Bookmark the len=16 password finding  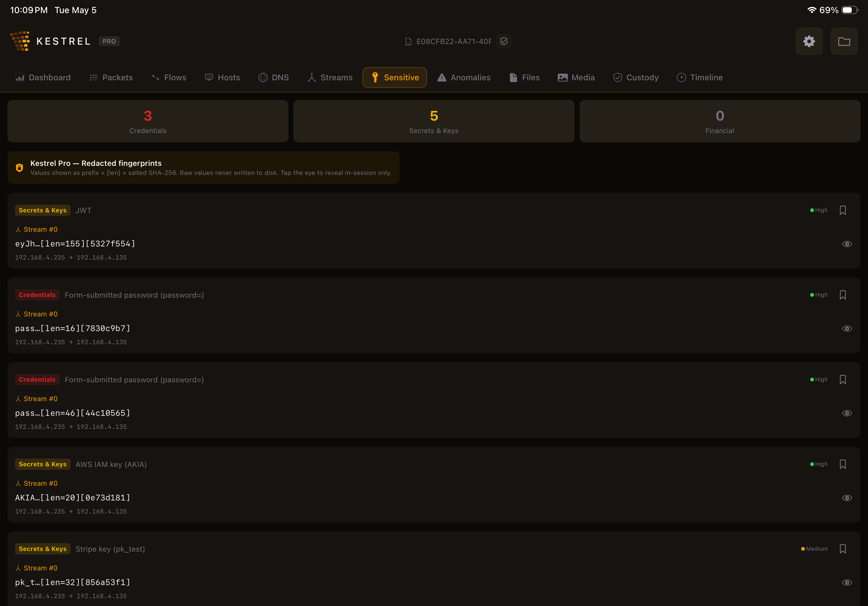pos(843,295)
